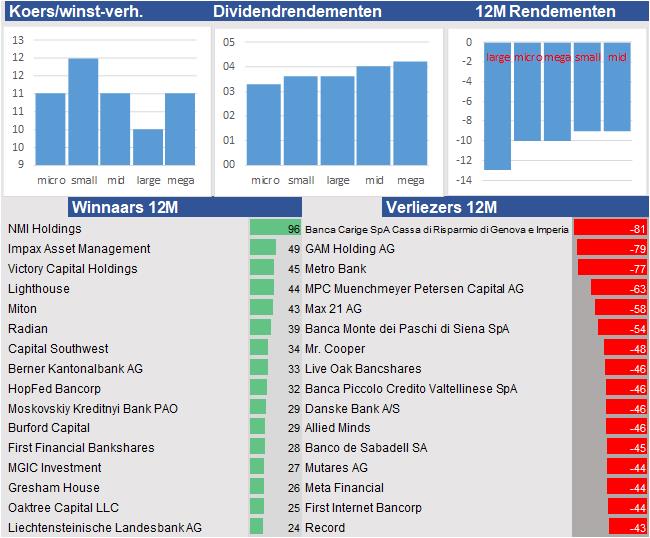Screen dimensions: 650x538
Task: Click Burford Capital in winners list
Action: (49, 428)
